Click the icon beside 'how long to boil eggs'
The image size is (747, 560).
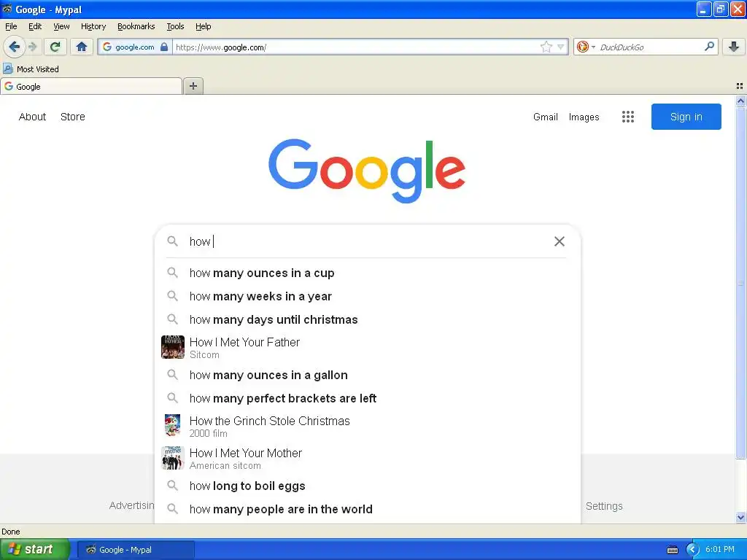pyautogui.click(x=172, y=486)
